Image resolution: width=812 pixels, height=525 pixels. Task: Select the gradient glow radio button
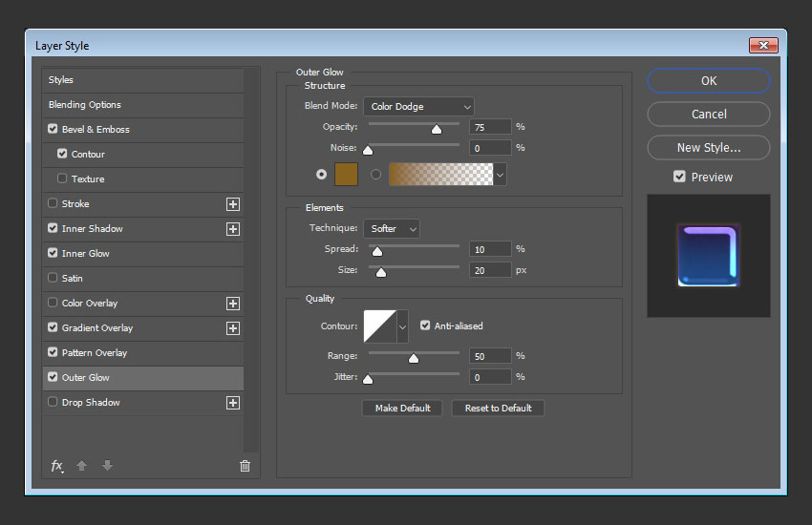tap(376, 175)
